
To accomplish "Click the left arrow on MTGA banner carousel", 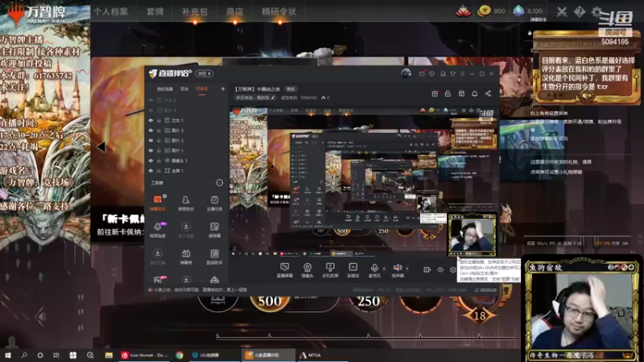I will coord(101,146).
